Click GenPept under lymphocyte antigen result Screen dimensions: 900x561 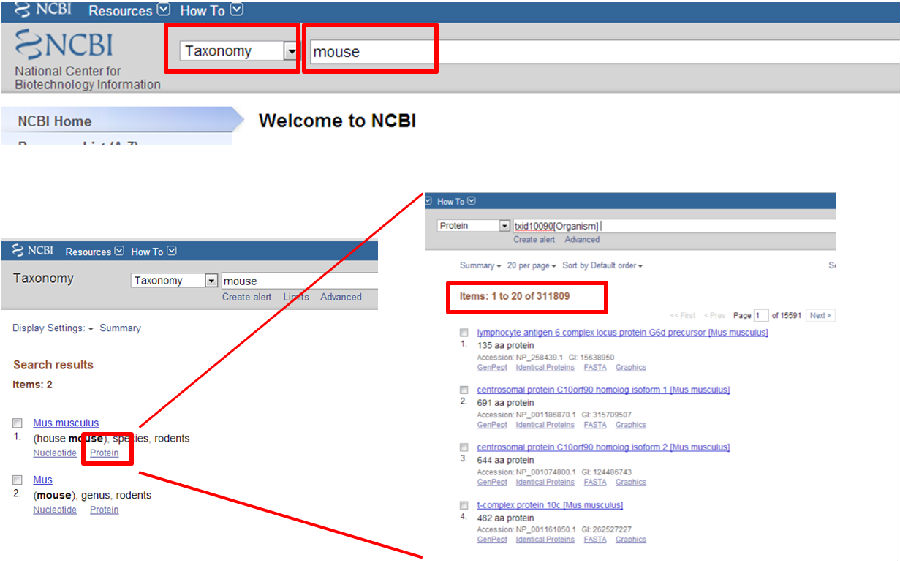pos(492,367)
